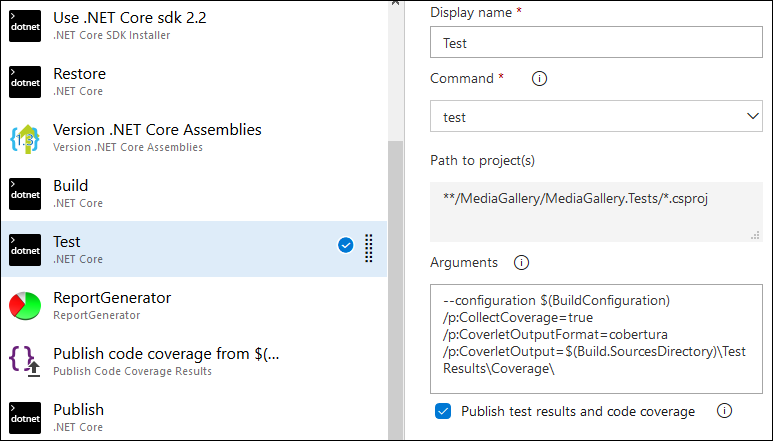Click the Command dropdown chevron arrow
The image size is (773, 441).
(752, 116)
